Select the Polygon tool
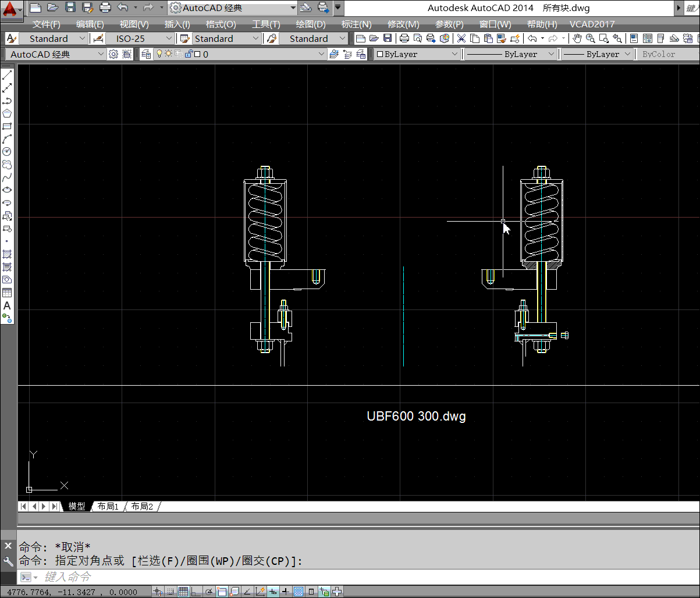Image resolution: width=700 pixels, height=598 pixels. click(x=7, y=113)
